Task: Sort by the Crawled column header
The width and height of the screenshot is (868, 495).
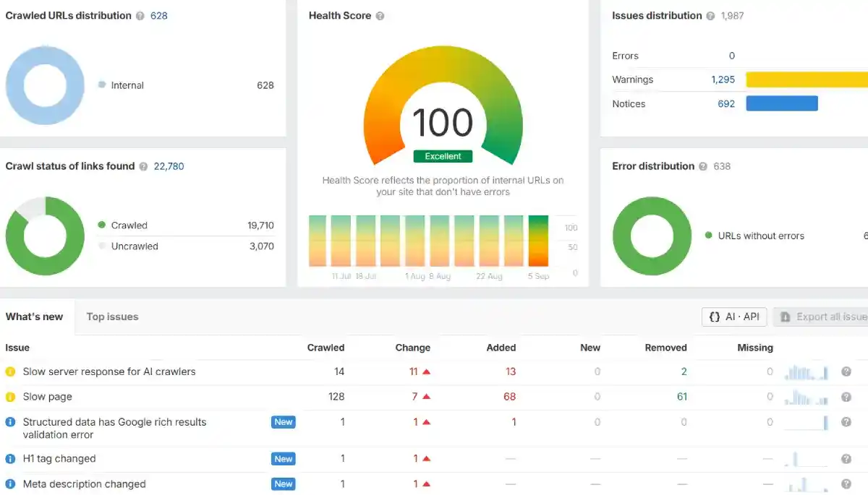Action: tap(326, 348)
